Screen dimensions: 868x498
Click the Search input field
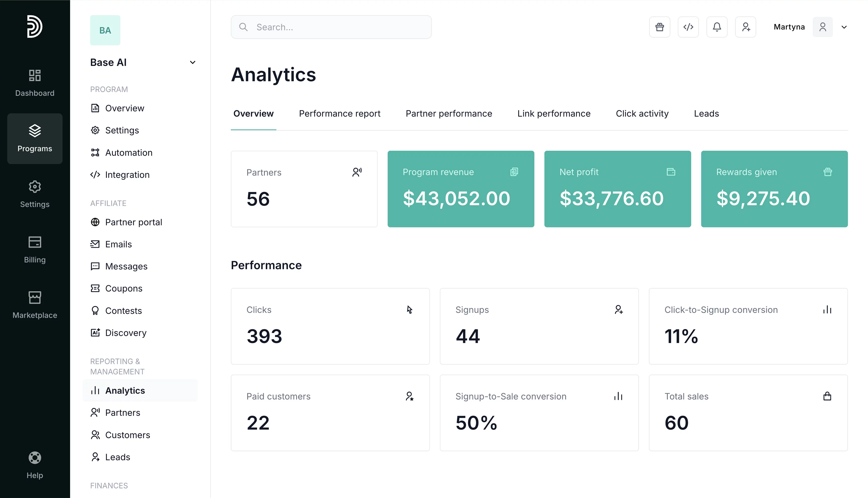click(331, 27)
